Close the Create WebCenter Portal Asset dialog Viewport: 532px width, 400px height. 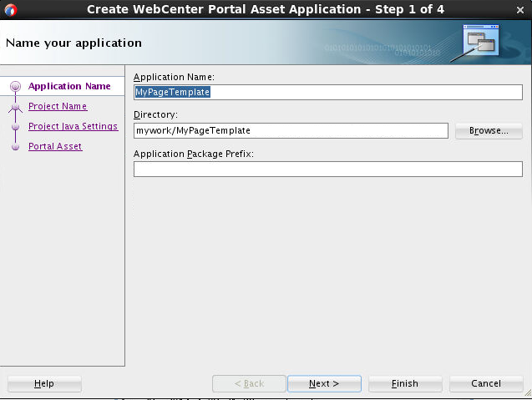520,10
